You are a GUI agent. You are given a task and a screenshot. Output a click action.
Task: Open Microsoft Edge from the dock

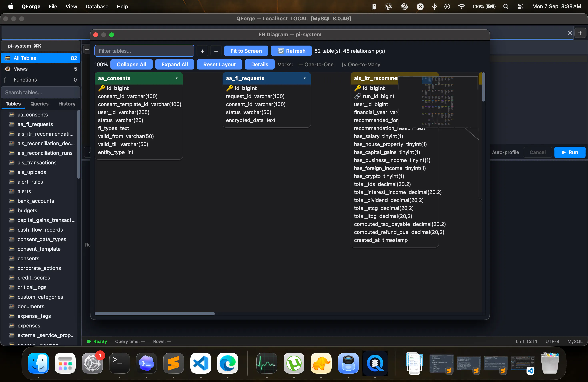pos(228,363)
